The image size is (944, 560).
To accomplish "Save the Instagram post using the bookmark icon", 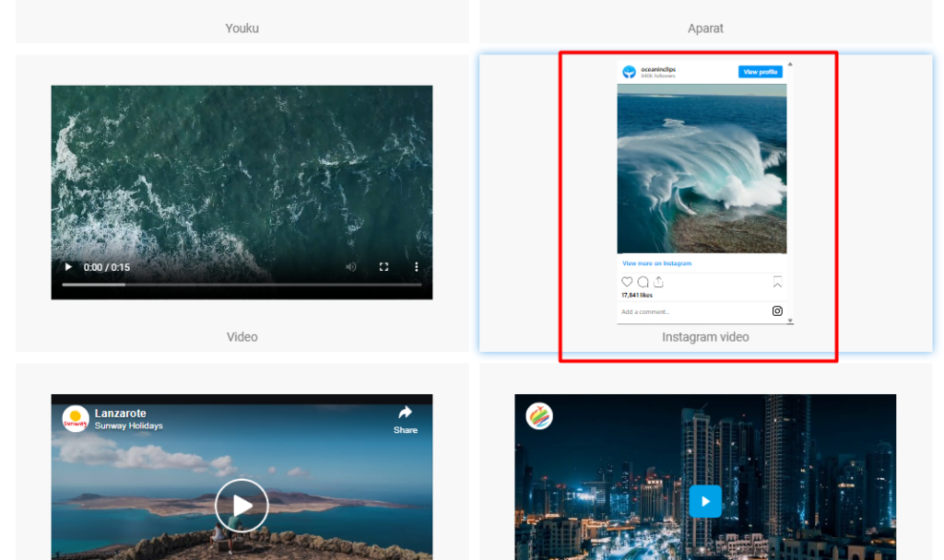I will [777, 282].
